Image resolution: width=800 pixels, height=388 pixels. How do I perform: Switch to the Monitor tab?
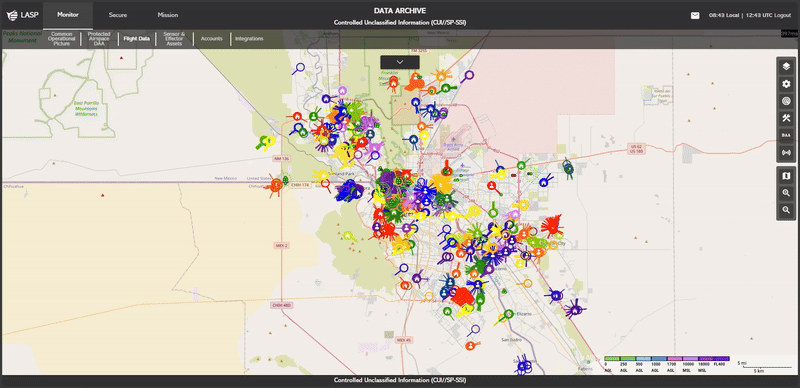tap(68, 15)
